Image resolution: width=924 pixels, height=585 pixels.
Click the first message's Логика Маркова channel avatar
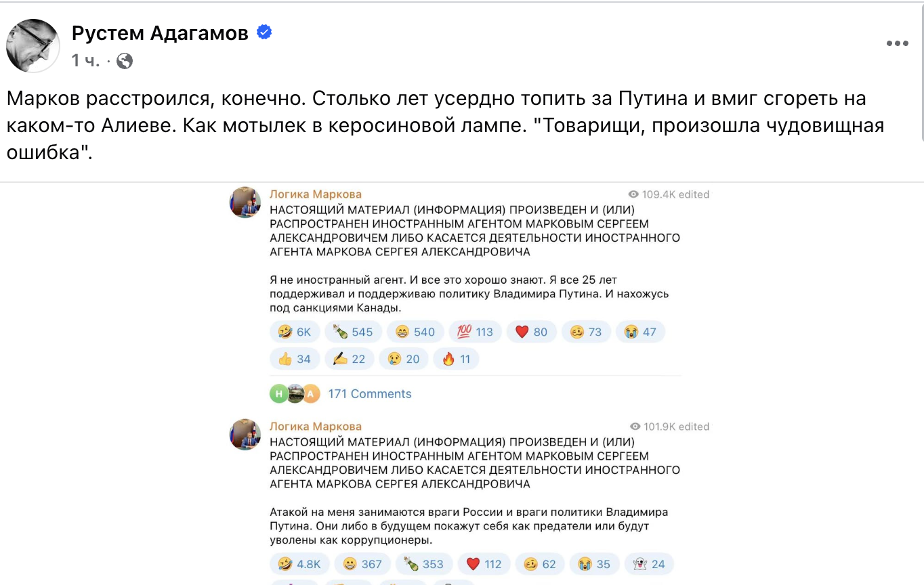pyautogui.click(x=245, y=202)
